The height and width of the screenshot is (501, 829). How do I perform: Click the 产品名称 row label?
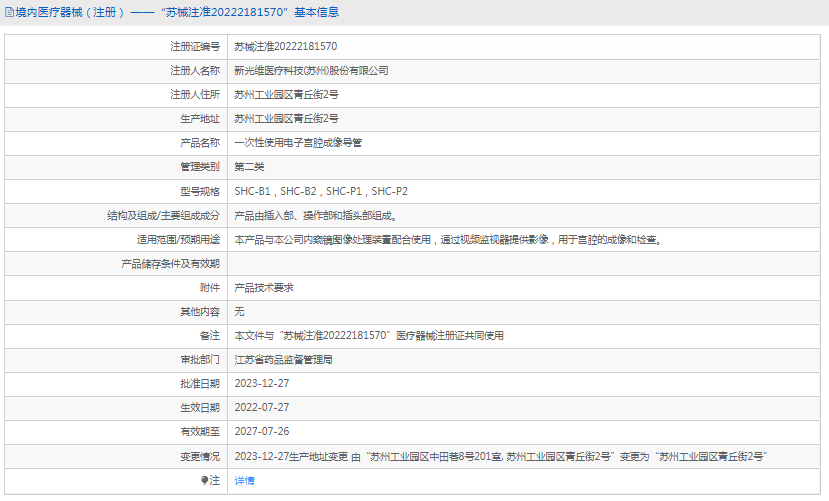(200, 143)
